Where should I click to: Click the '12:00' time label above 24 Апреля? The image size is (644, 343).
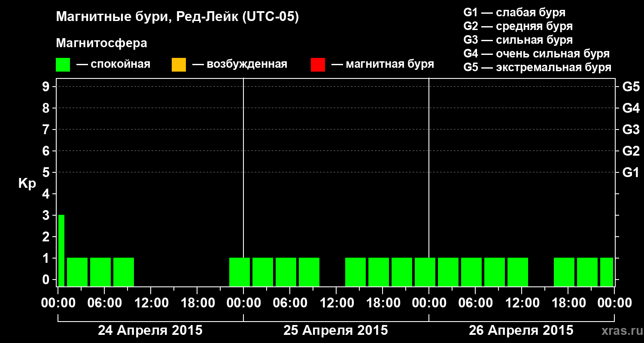(x=151, y=303)
